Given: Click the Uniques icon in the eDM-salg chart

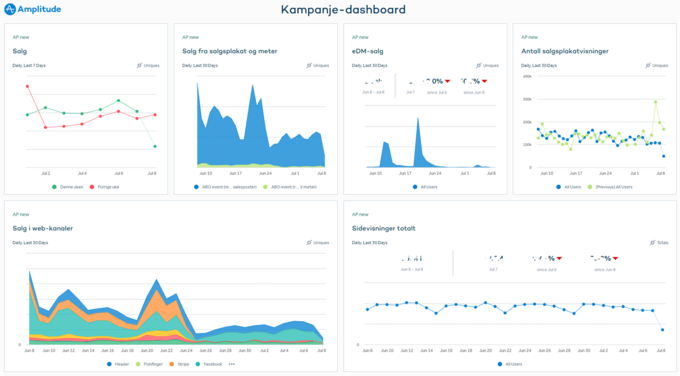Looking at the screenshot, I should point(478,65).
